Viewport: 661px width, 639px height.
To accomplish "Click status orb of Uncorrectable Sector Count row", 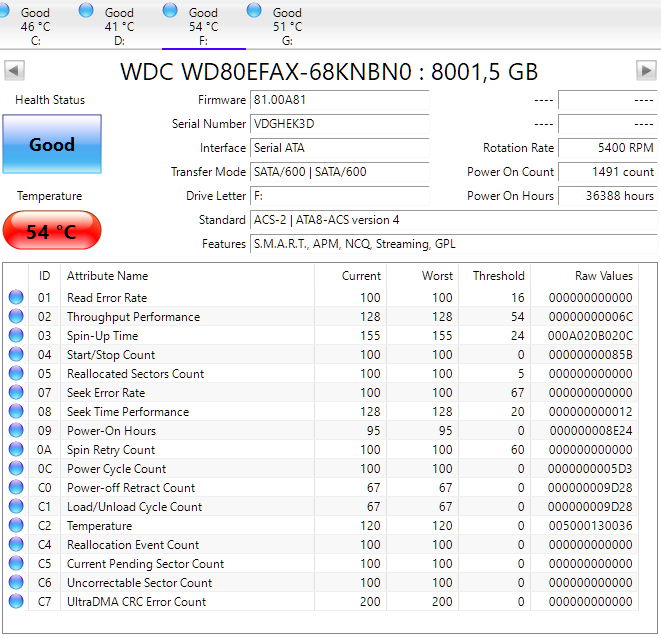I will [x=16, y=582].
